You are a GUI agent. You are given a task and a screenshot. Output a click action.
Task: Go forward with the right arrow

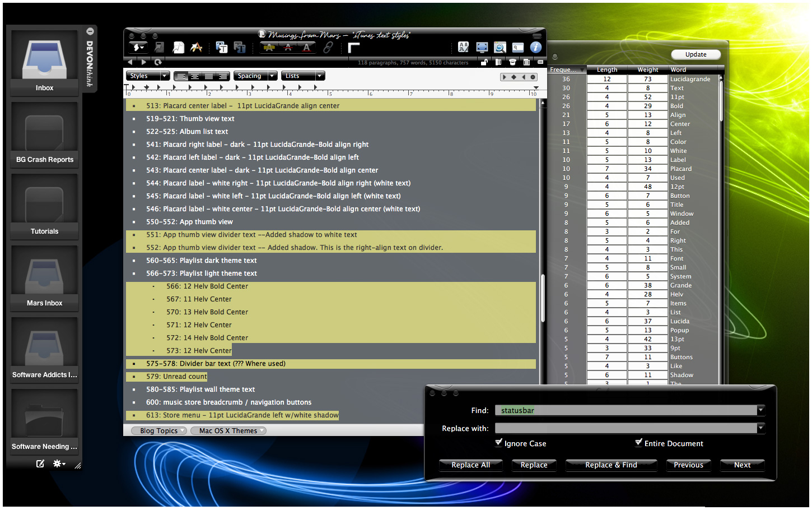(x=144, y=62)
